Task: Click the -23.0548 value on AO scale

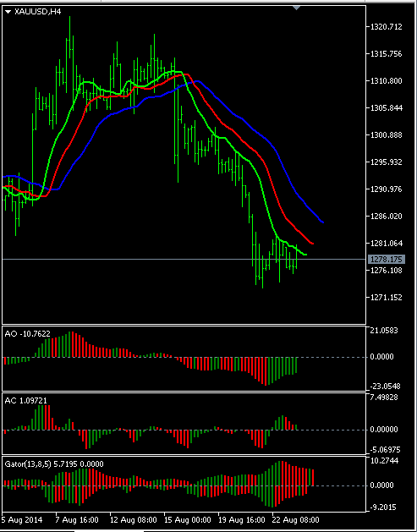Action: click(x=385, y=387)
